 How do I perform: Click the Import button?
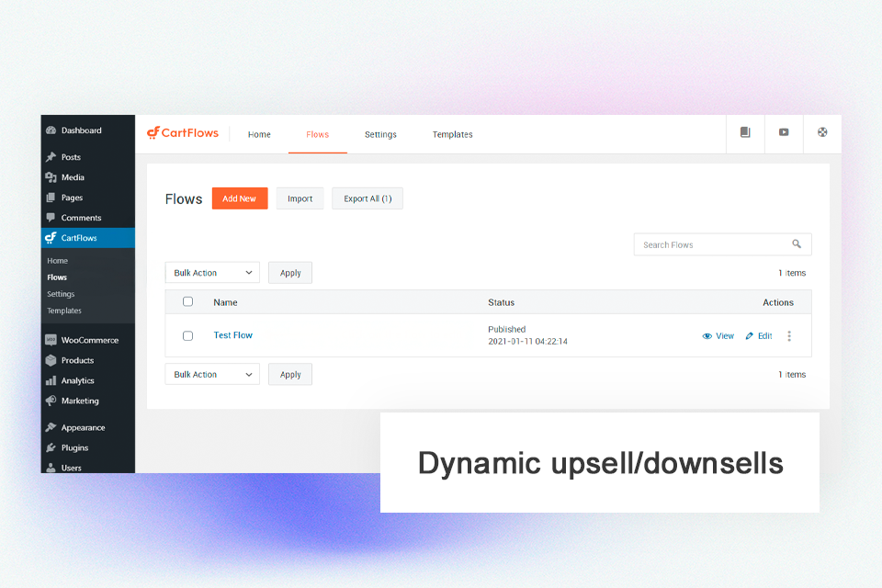pos(300,198)
